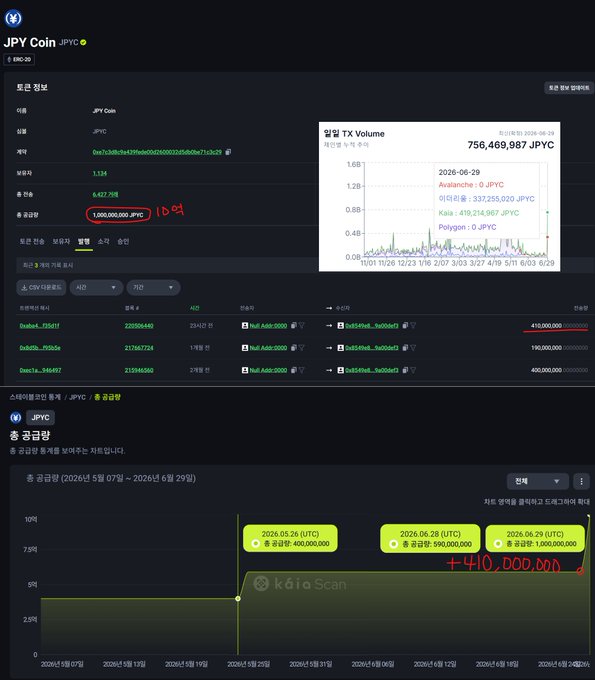Click the verified checkmark next to JPYC
Image resolution: width=595 pixels, height=680 pixels.
point(83,42)
